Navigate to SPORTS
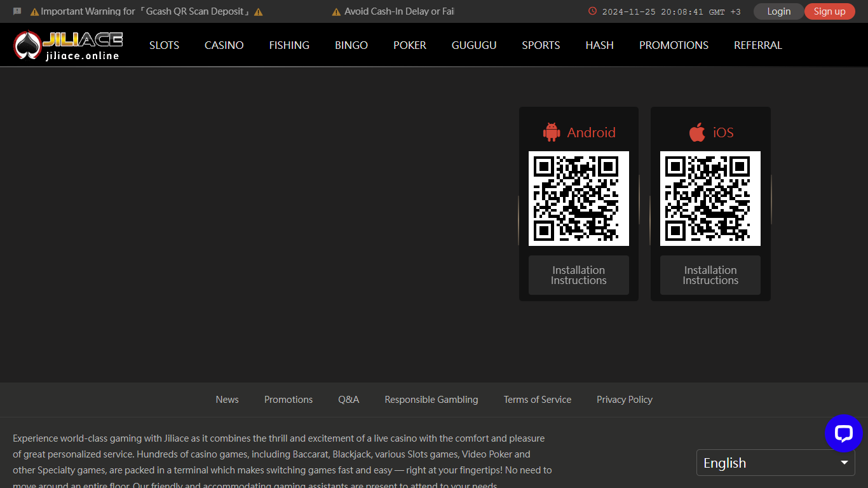868x488 pixels. (541, 45)
